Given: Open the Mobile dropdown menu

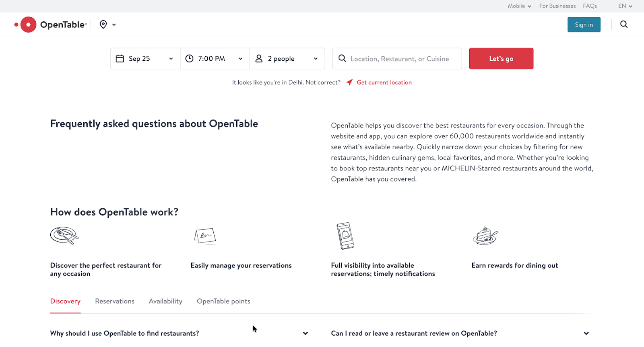Looking at the screenshot, I should click(x=519, y=6).
